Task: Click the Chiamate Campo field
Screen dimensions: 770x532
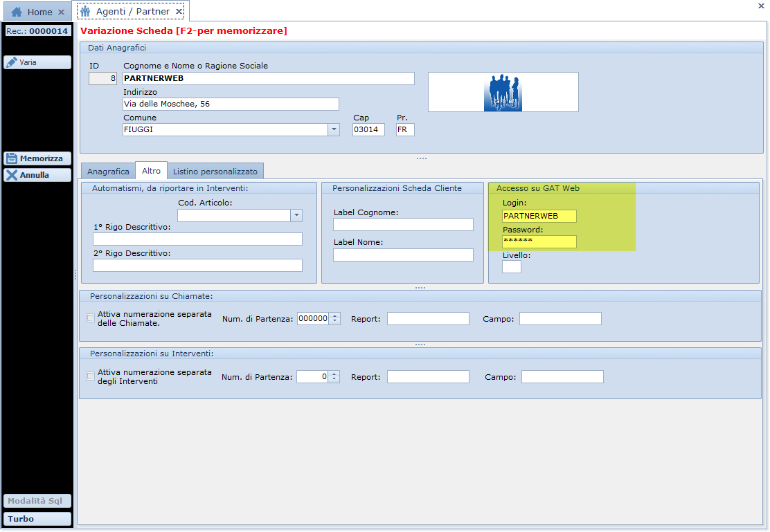Action: [560, 318]
